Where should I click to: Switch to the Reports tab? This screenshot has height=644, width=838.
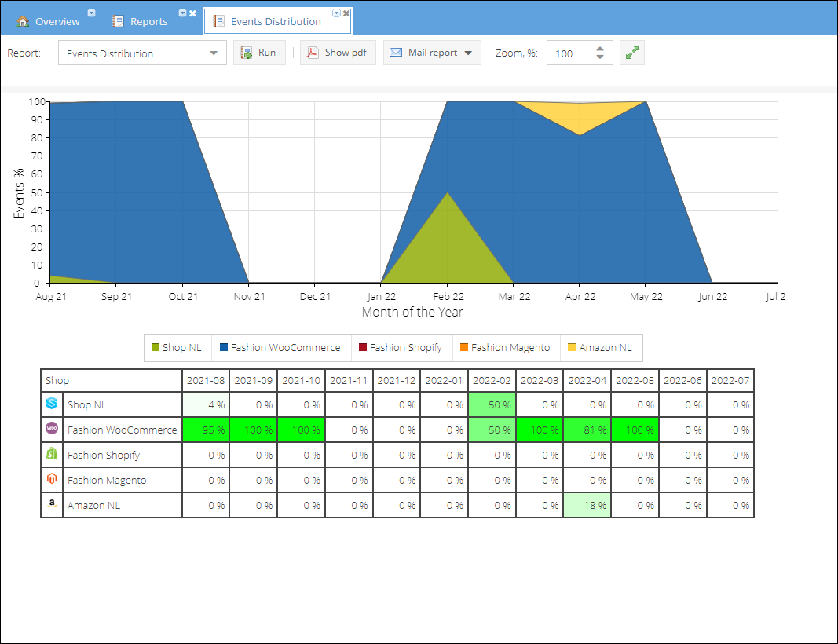pyautogui.click(x=148, y=21)
